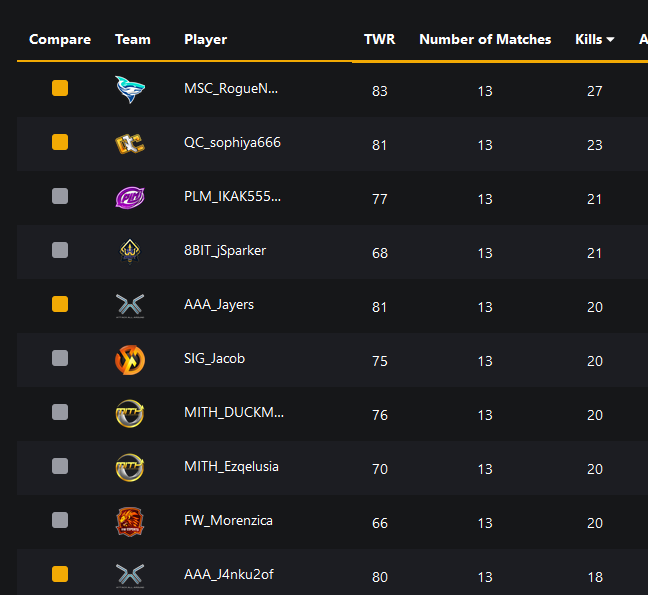Screen dimensions: 648x595
Task: Enable compare checkbox for PLM_IKAK555...
Action: (60, 196)
